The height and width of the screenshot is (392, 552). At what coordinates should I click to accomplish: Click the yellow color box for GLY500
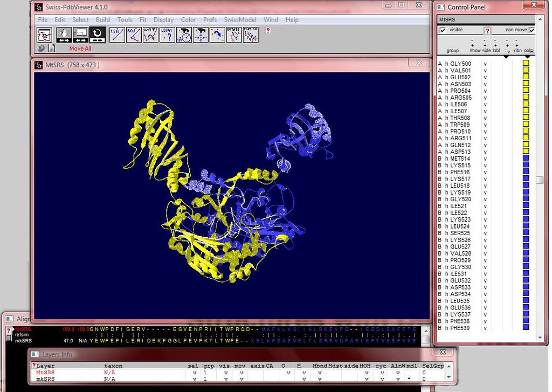coord(526,63)
